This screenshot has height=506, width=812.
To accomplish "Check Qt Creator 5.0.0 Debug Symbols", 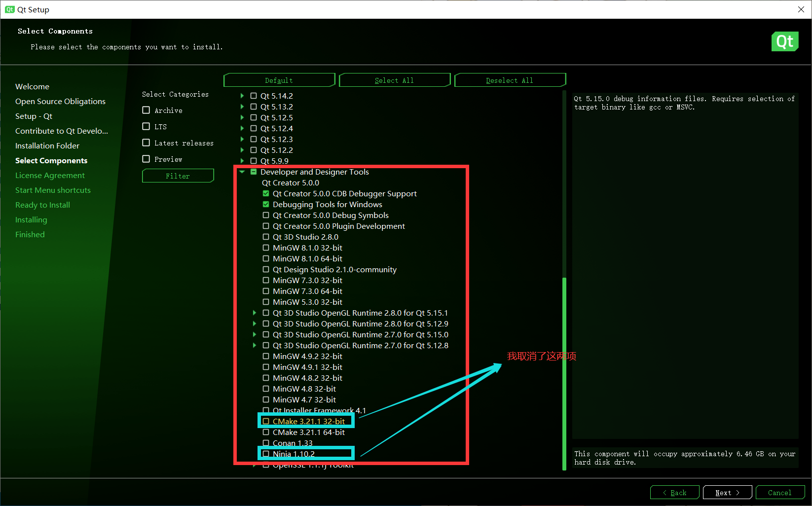I will (x=266, y=215).
